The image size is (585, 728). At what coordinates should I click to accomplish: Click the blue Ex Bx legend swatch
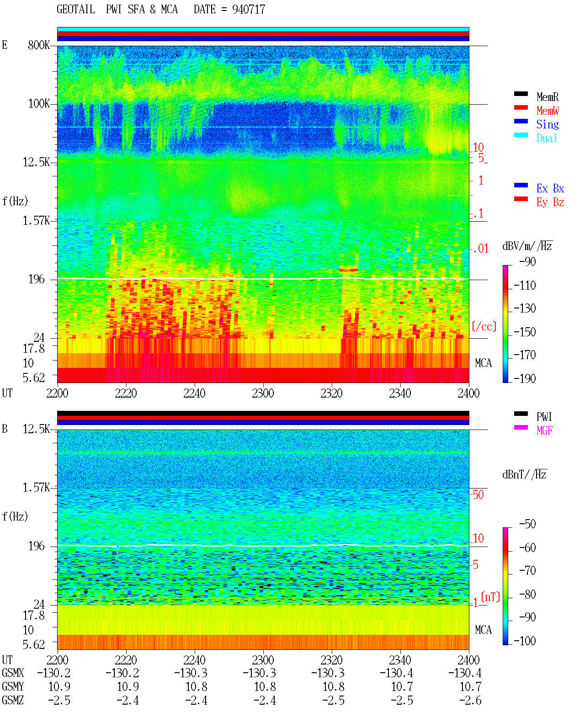click(x=521, y=185)
